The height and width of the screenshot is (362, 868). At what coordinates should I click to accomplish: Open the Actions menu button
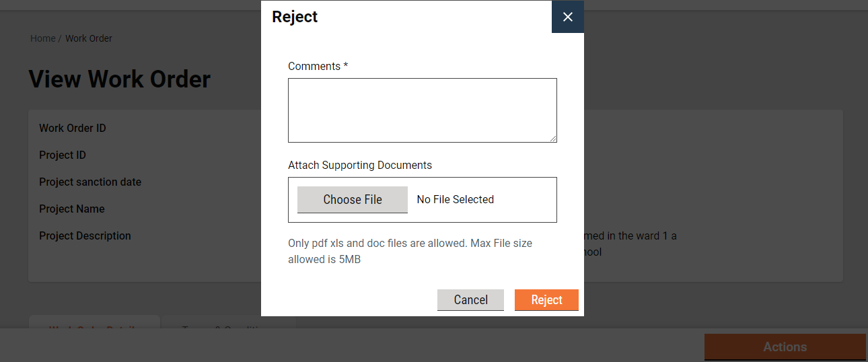(x=785, y=347)
